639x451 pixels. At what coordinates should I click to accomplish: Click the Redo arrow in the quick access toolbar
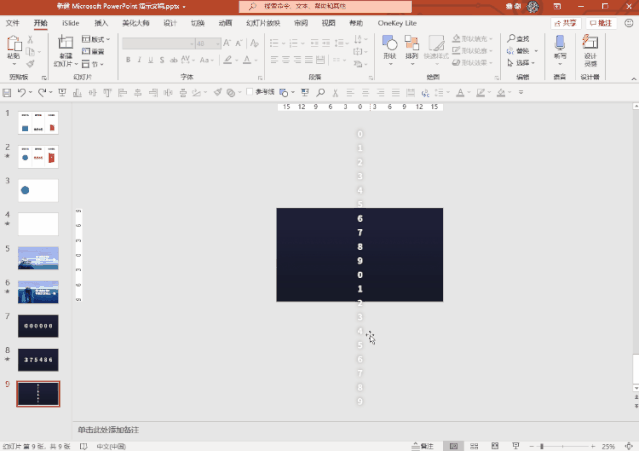[x=42, y=93]
